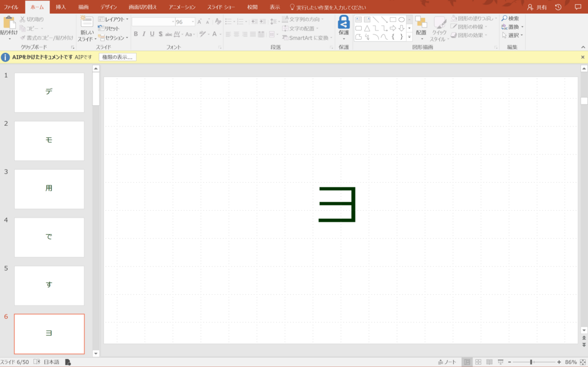588x367 pixels.
Task: Click the Reset (リセット) slide icon
Action: (x=101, y=28)
